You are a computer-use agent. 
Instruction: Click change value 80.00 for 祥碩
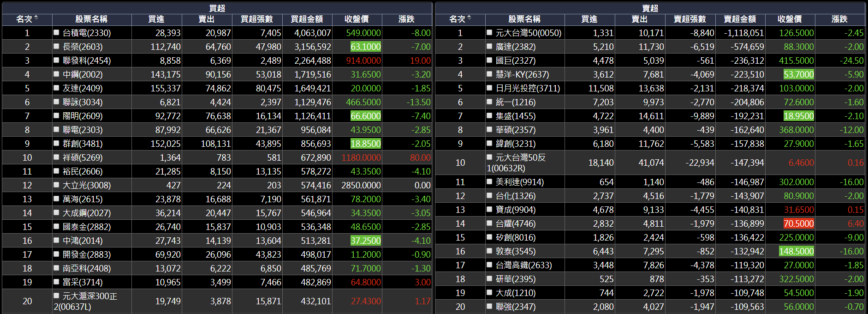[x=420, y=157]
